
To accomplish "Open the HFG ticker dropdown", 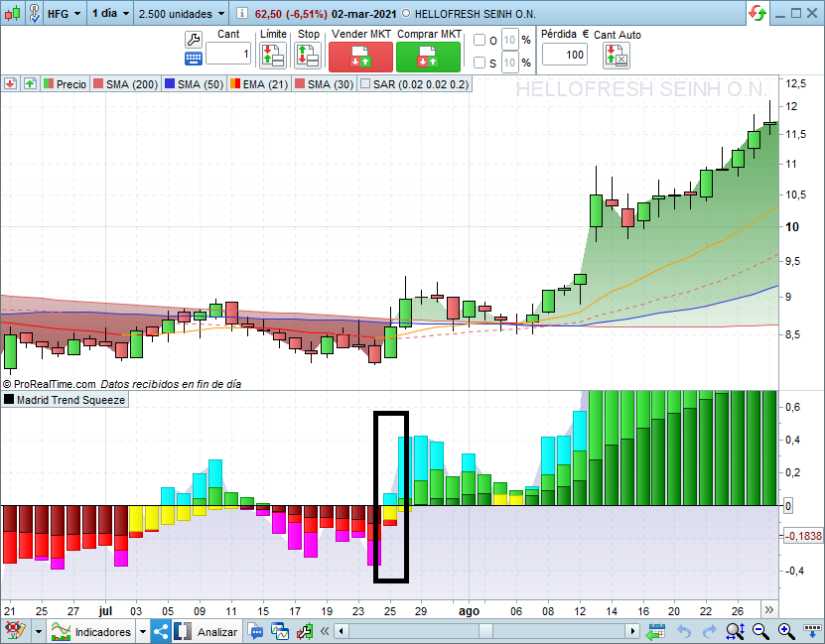I will coord(65,14).
